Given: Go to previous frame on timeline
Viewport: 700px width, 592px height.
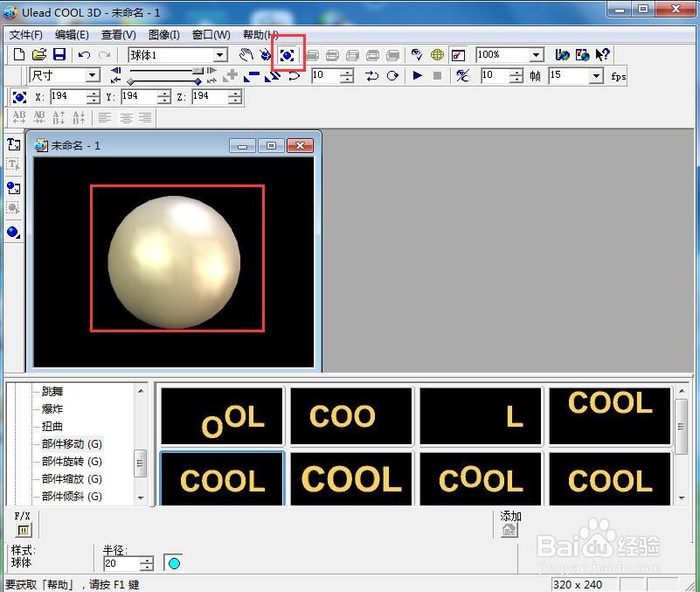Looking at the screenshot, I should click(115, 71).
